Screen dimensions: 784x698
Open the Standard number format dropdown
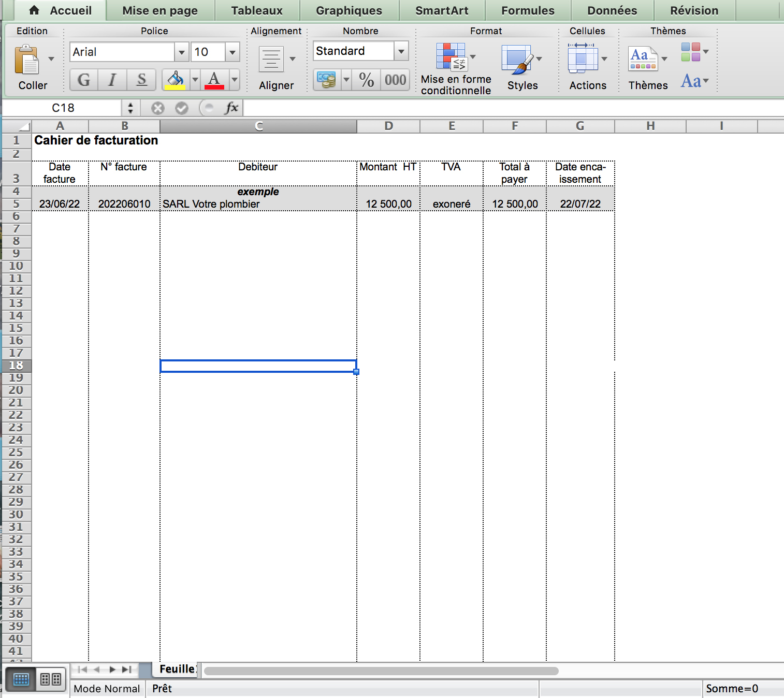[401, 51]
